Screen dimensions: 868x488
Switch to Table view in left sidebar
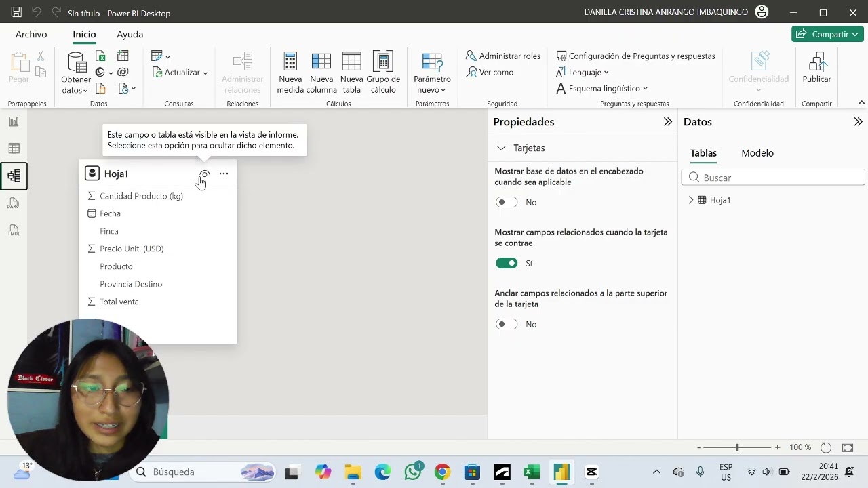point(14,148)
